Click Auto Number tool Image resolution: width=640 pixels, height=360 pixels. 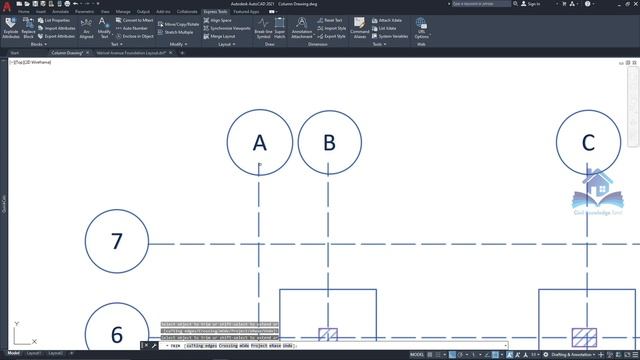pyautogui.click(x=132, y=28)
